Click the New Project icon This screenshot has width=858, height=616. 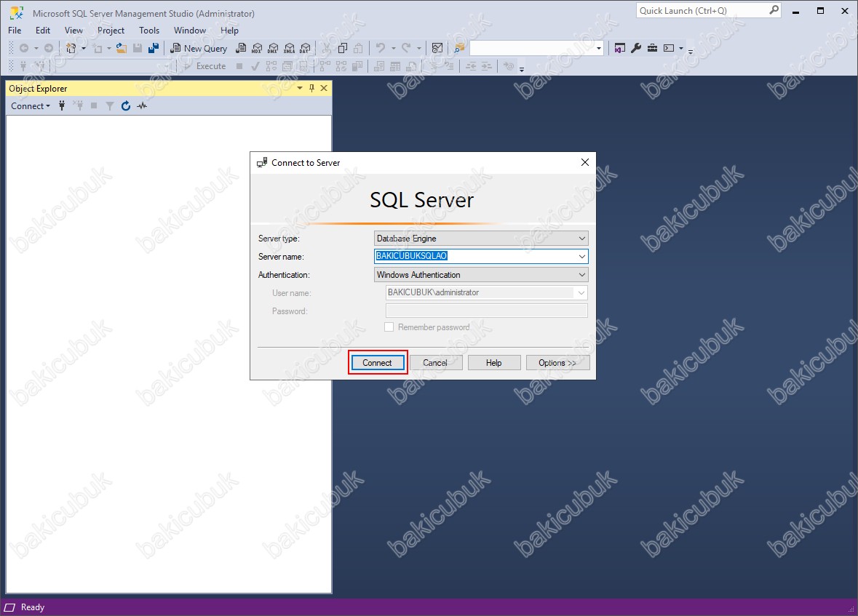click(x=71, y=48)
